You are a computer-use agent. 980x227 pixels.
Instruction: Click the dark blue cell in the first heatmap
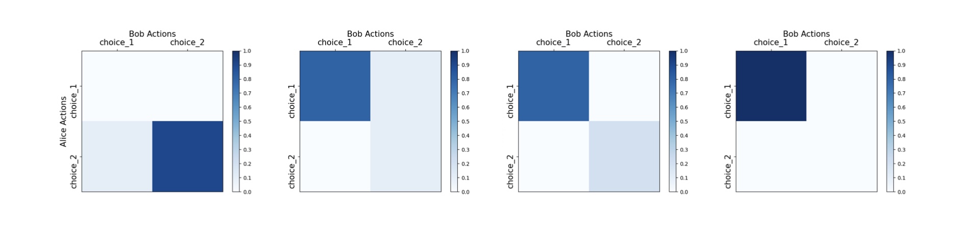coord(187,156)
